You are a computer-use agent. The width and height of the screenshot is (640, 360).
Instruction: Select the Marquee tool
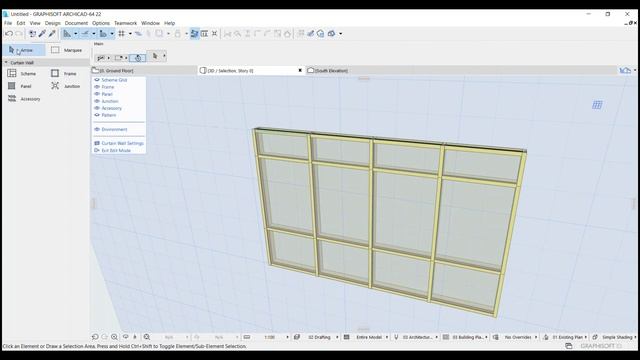(x=67, y=50)
